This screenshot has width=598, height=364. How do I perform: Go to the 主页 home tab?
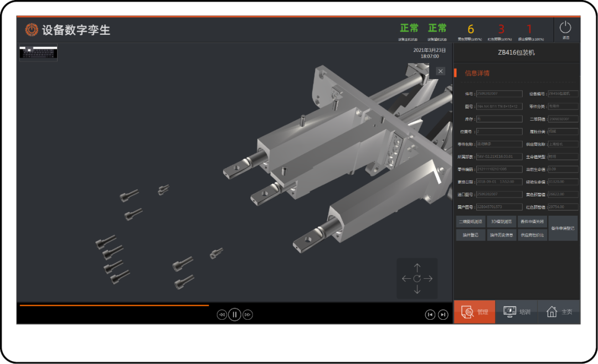(x=559, y=312)
